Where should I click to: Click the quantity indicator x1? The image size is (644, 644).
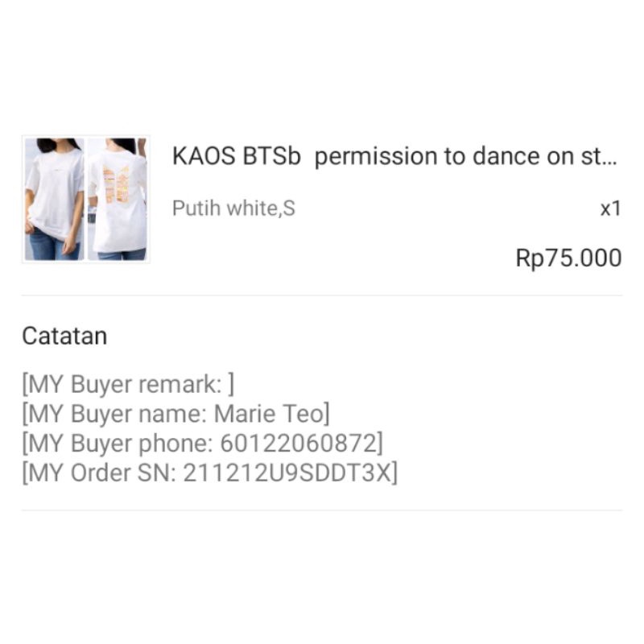point(611,208)
